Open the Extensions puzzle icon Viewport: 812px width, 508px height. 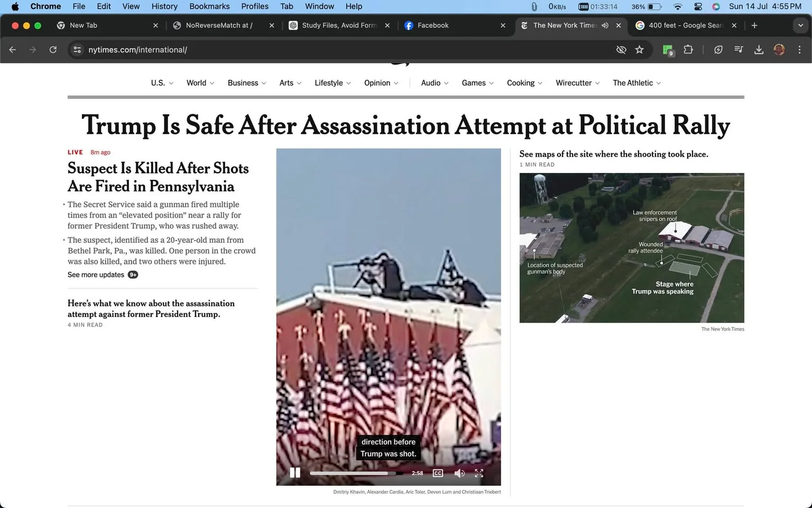[x=688, y=50]
